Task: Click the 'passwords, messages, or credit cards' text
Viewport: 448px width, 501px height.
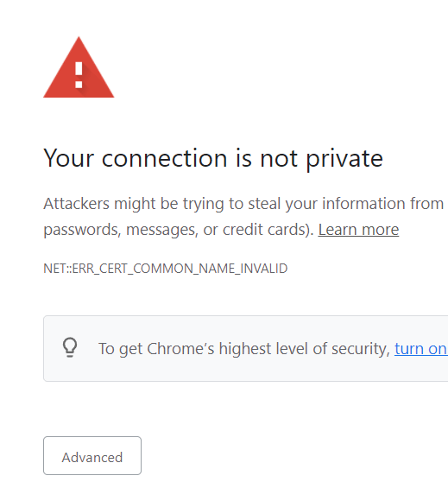Action: (x=179, y=230)
